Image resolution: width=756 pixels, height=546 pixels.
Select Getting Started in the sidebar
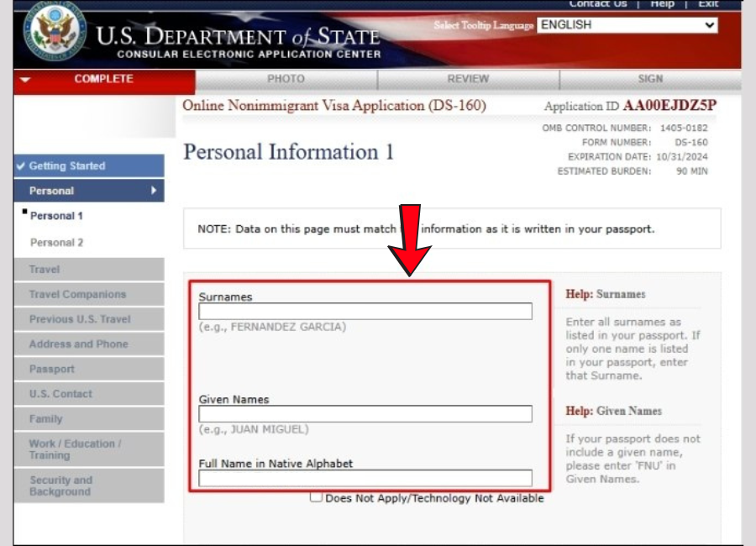[89, 166]
